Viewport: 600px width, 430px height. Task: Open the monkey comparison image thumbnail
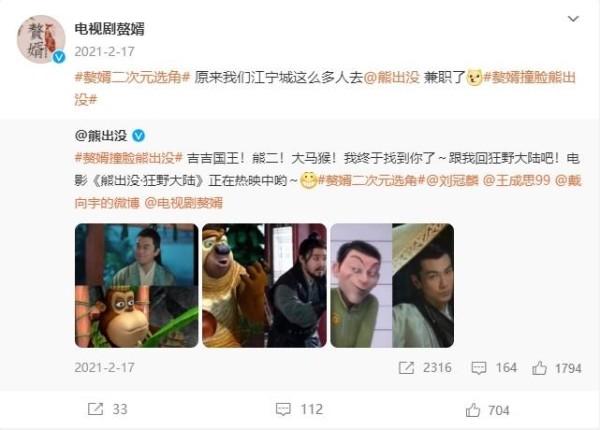(137, 286)
